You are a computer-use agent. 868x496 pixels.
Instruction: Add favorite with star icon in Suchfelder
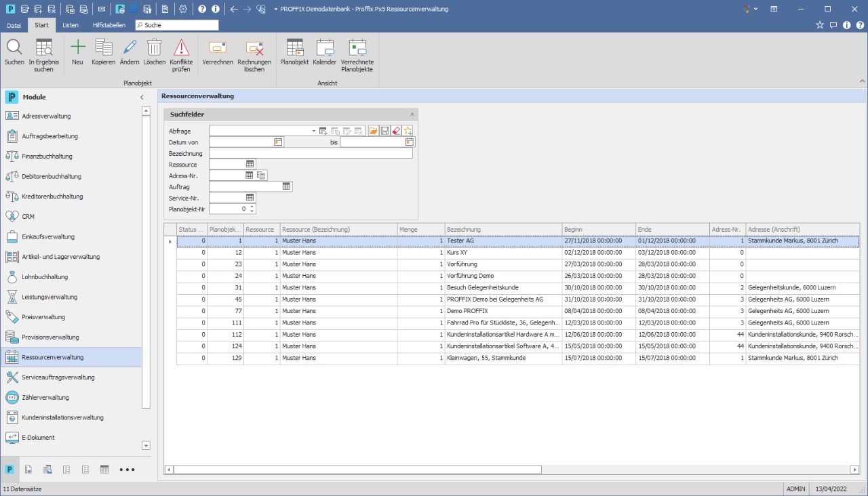tap(407, 131)
